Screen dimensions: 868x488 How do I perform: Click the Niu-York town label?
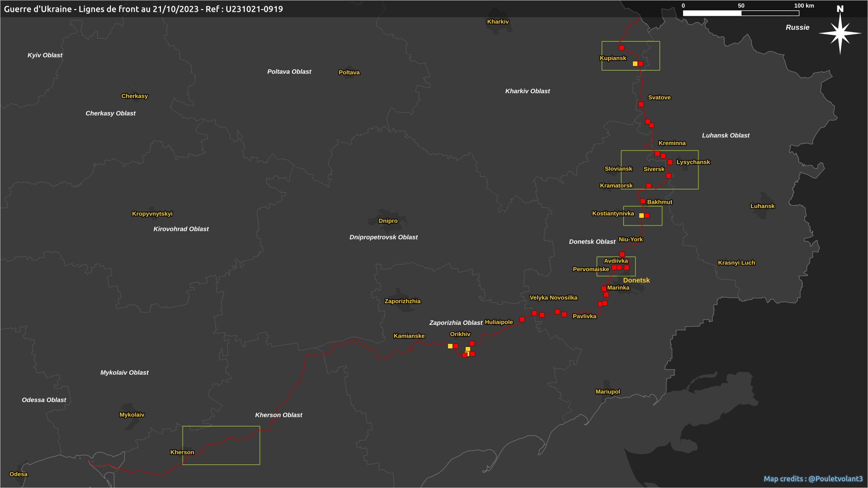pos(630,239)
